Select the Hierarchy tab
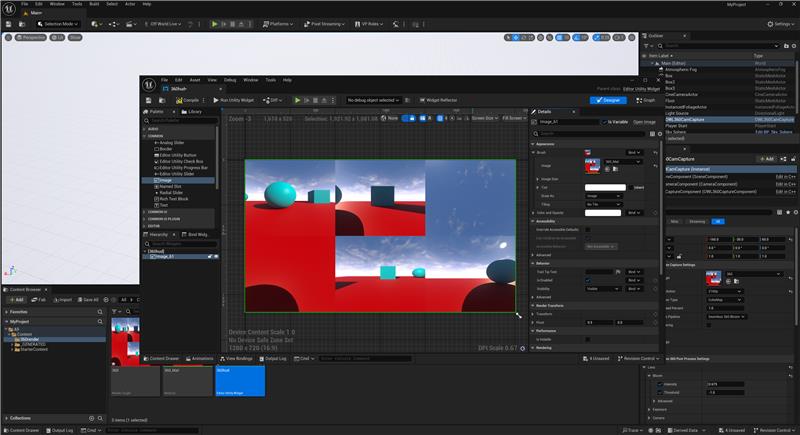 tap(157, 235)
